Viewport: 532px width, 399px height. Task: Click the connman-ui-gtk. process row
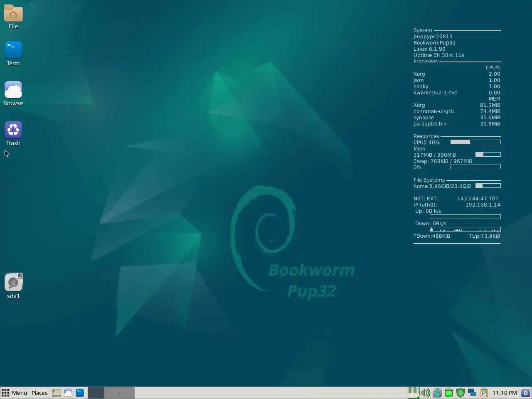tap(457, 111)
